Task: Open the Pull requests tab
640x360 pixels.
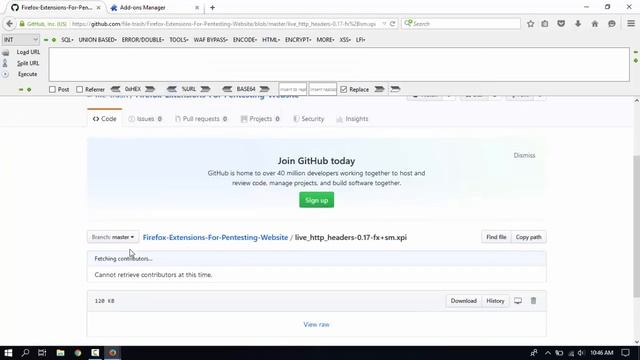Action: [x=201, y=119]
